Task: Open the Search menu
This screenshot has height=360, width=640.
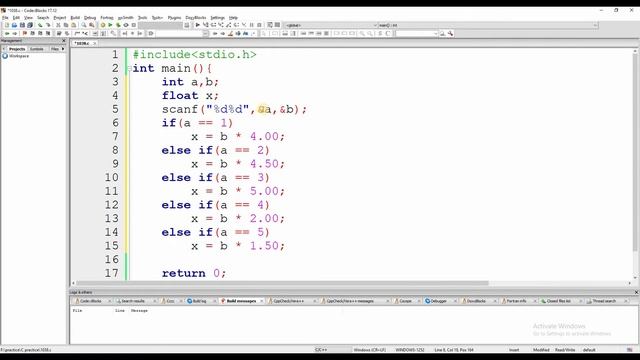Action: click(43, 18)
